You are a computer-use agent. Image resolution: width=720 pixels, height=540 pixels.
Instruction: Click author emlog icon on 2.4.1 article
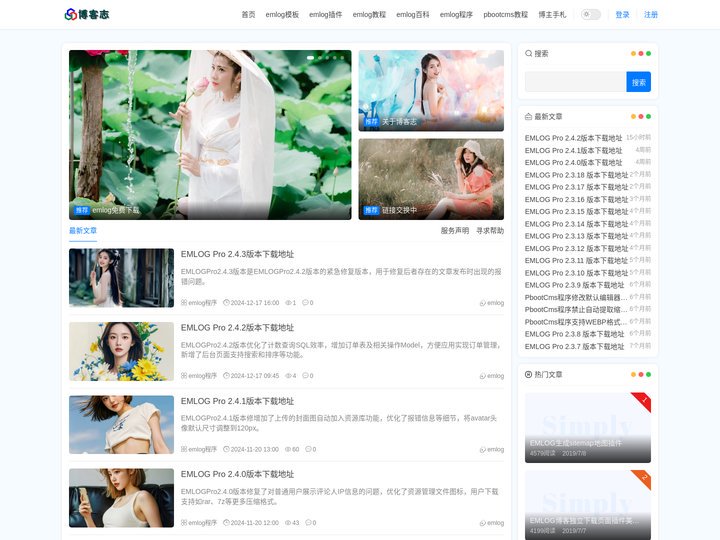pyautogui.click(x=483, y=450)
